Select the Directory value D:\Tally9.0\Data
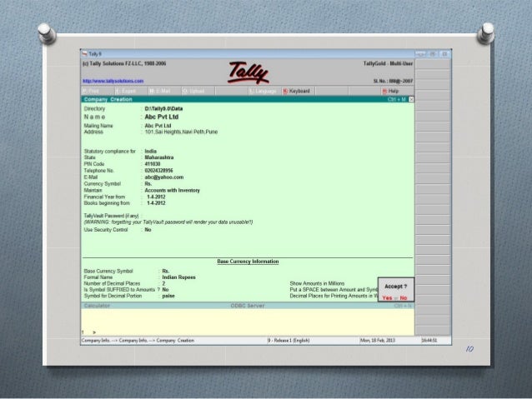532x399 pixels. 163,109
